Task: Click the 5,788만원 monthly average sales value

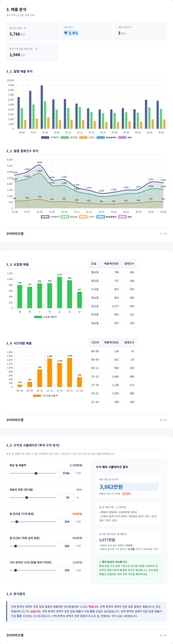Action: tap(17, 34)
